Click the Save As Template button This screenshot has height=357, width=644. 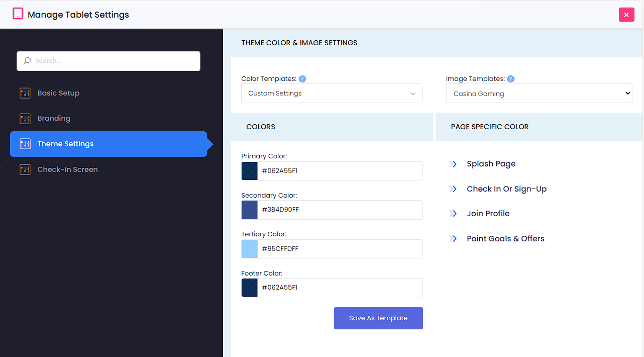pos(378,318)
